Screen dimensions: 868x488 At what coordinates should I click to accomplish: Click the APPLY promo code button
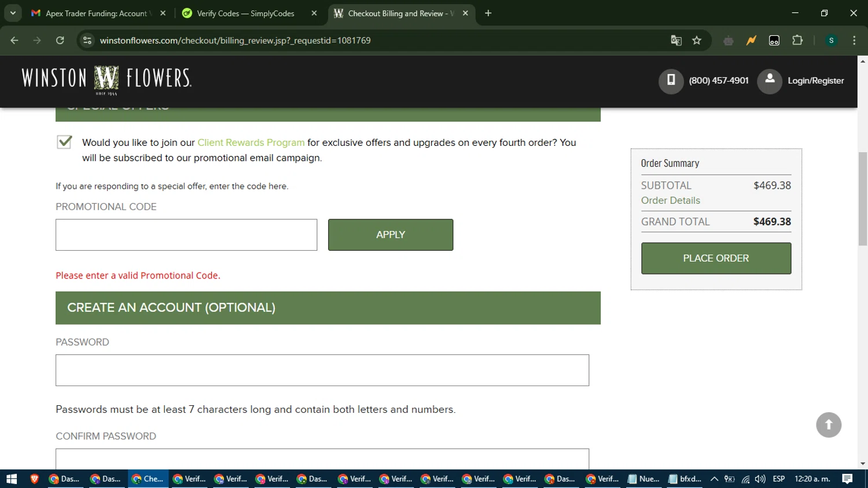point(391,234)
